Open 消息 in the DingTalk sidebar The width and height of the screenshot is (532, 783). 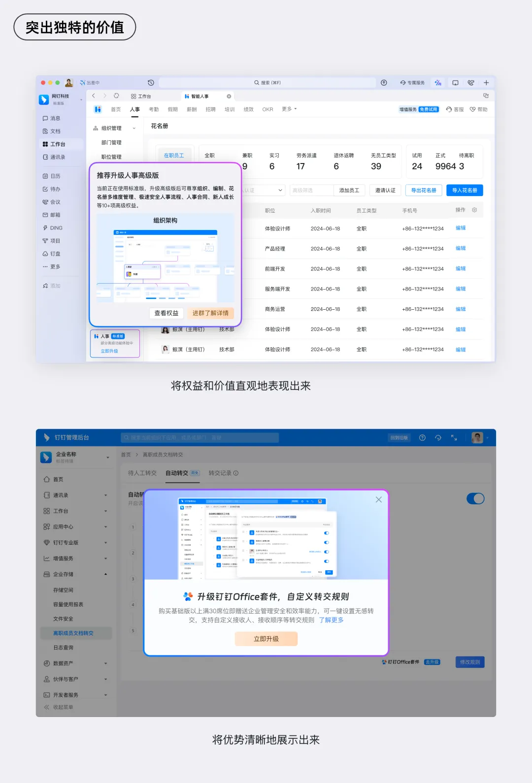coord(51,118)
